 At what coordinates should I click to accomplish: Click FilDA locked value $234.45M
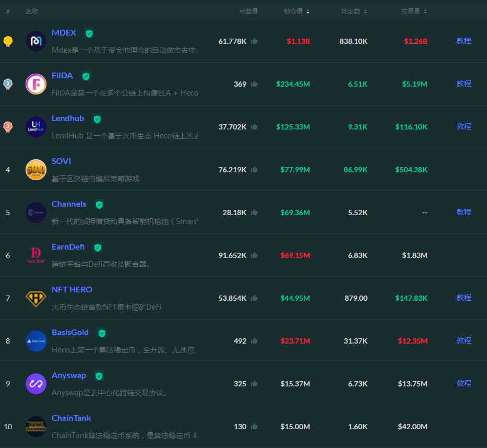[x=293, y=84]
